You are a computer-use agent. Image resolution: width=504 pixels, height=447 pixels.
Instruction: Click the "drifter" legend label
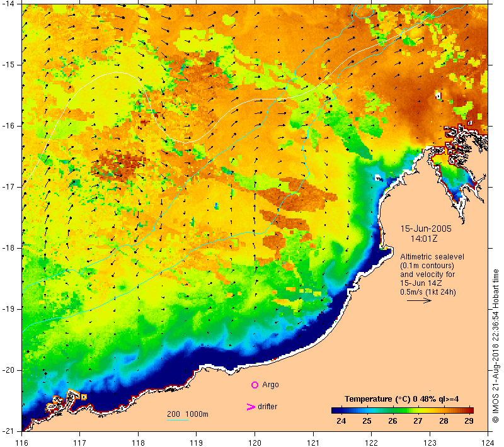pos(267,407)
